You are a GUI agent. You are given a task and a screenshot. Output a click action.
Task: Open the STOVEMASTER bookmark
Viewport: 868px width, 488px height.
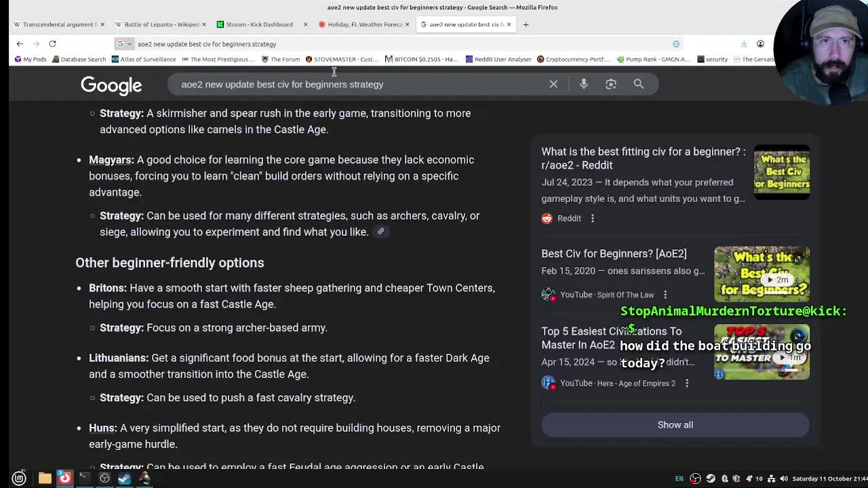[x=342, y=59]
